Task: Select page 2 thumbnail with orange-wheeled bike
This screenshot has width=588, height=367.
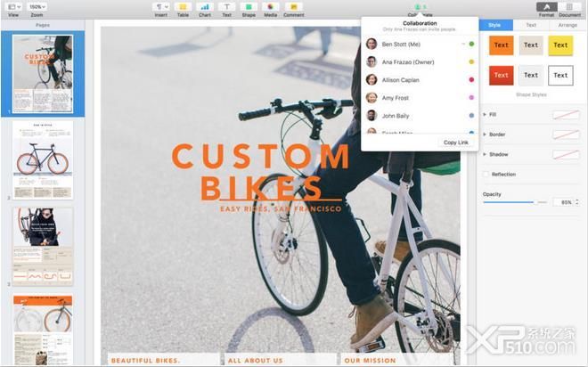Action: (43, 160)
